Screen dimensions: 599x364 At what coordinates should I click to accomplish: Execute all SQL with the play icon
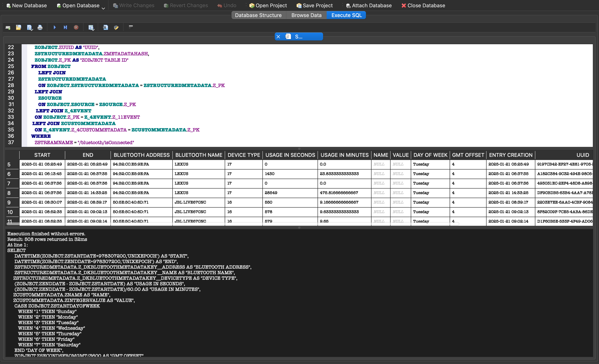(55, 27)
